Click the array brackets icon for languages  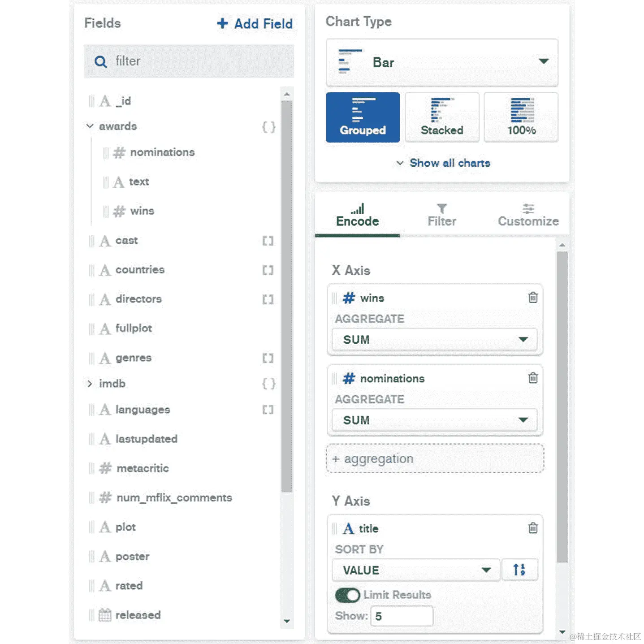tap(268, 410)
